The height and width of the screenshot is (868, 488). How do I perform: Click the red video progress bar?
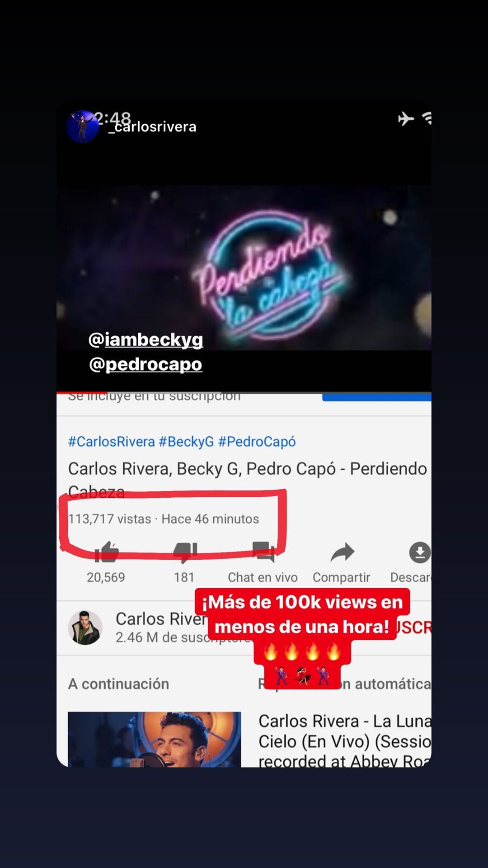point(82,392)
